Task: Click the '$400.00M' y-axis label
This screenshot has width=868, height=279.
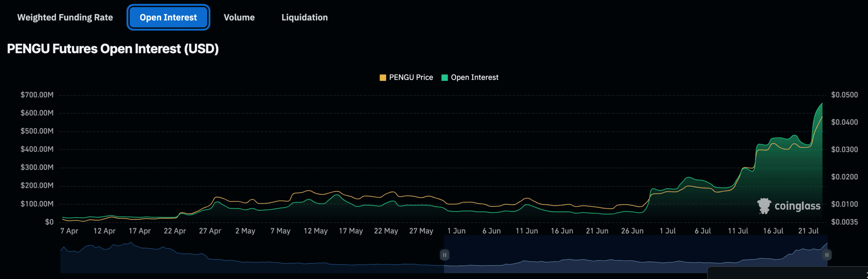Action: coord(37,149)
